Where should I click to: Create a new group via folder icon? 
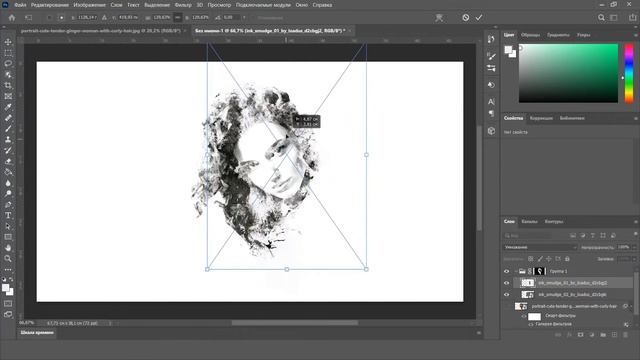(x=603, y=335)
